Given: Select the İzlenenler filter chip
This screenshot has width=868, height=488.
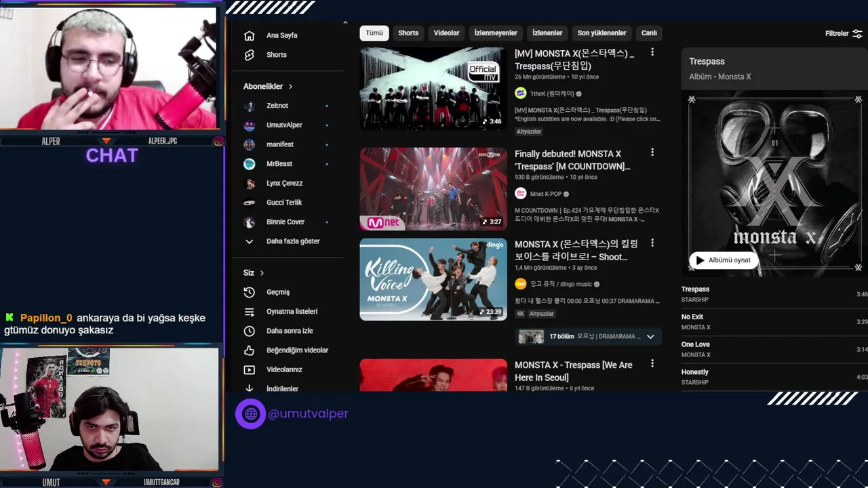Looking at the screenshot, I should click(x=547, y=33).
